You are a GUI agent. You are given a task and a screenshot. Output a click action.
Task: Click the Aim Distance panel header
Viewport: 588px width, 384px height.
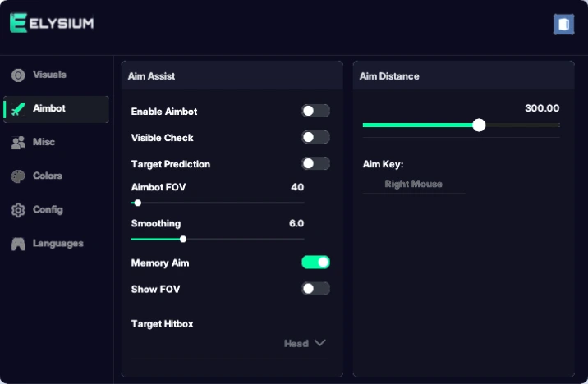(x=463, y=75)
